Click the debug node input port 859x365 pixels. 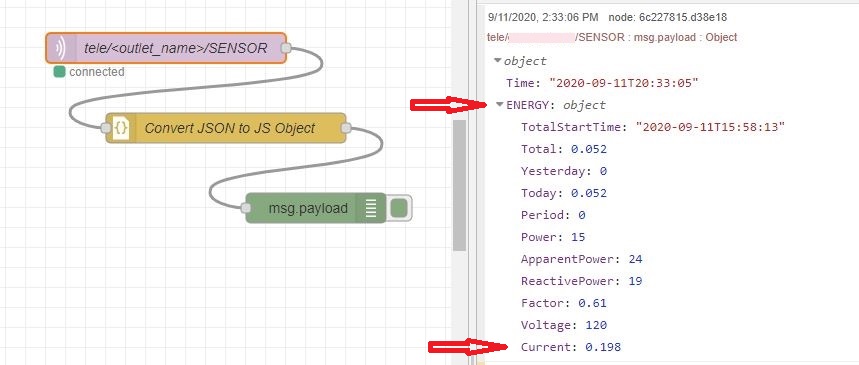coord(246,208)
